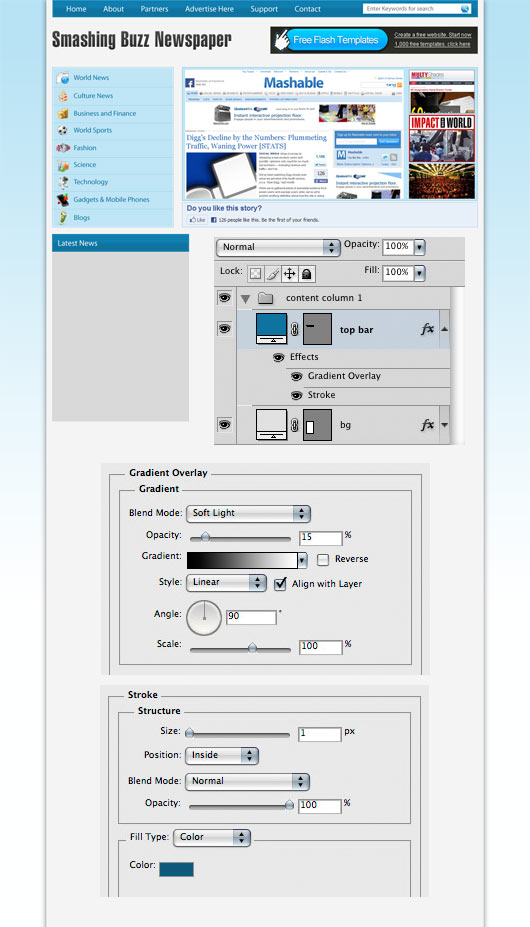Click the search icon in header search box
The width and height of the screenshot is (530, 927).
[x=465, y=9]
